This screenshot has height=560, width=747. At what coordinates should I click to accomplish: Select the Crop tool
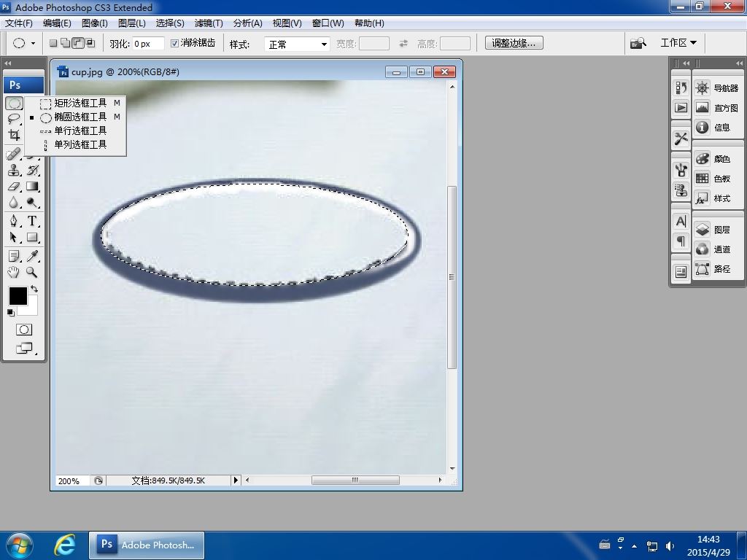tap(14, 135)
